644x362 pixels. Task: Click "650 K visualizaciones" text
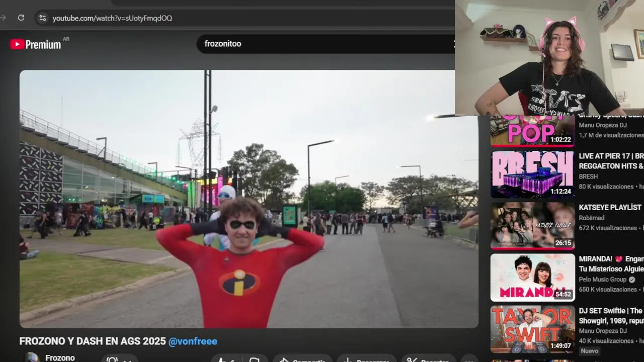(x=608, y=290)
